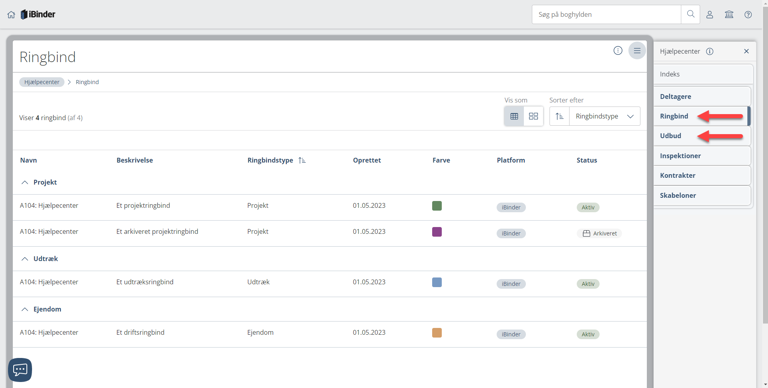768x388 pixels.
Task: Click iBinder platform badge in Et udtræksringbind row
Action: point(511,284)
